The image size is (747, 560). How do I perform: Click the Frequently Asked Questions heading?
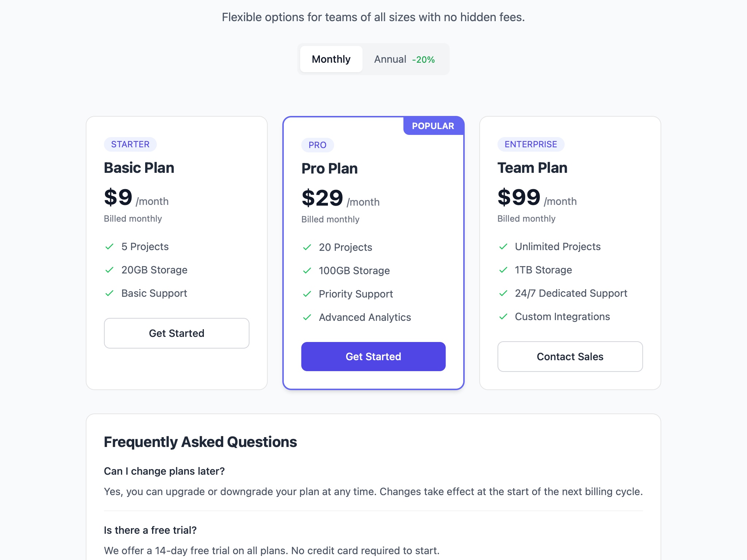[201, 442]
